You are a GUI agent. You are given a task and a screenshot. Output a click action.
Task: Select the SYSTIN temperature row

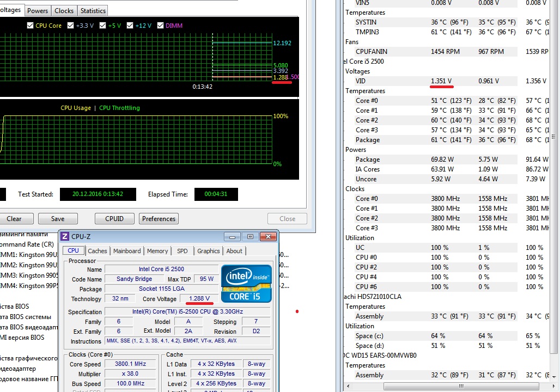(x=448, y=22)
